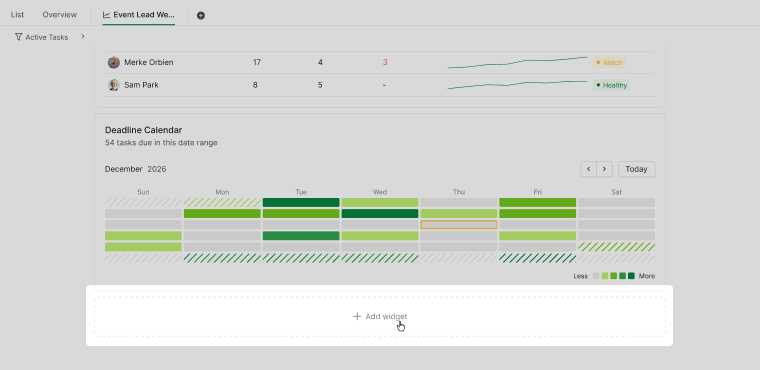Click the Tue column header
The height and width of the screenshot is (370, 760).
[x=301, y=192]
